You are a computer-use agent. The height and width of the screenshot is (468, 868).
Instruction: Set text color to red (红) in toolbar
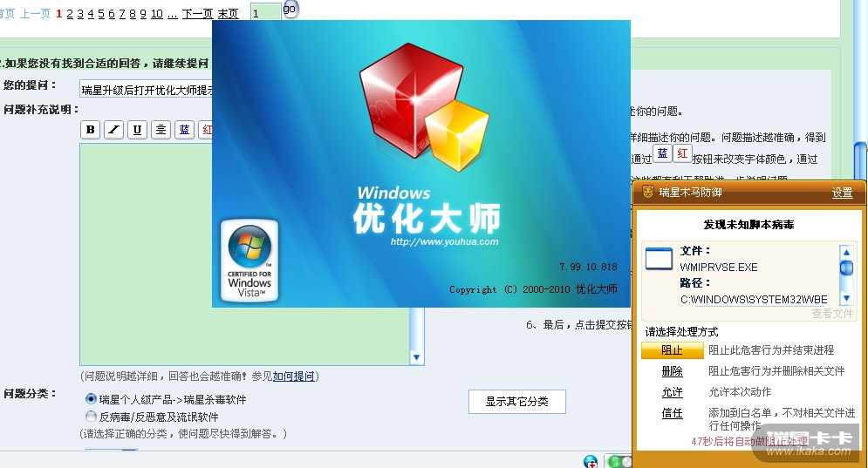tap(205, 130)
